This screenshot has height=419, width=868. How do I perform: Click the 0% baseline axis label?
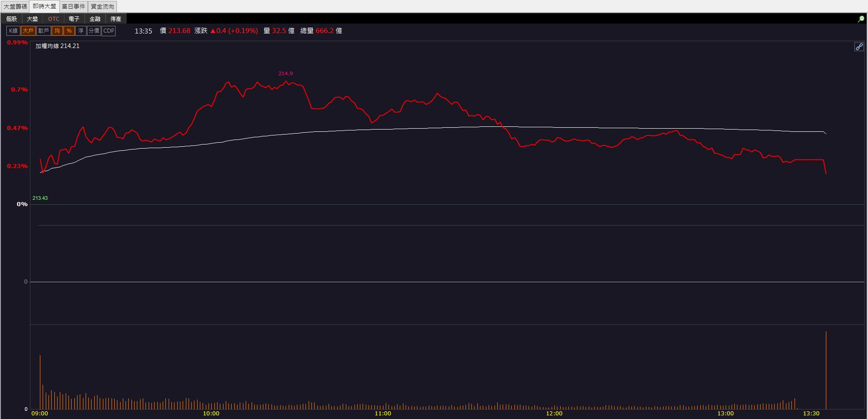pyautogui.click(x=22, y=204)
